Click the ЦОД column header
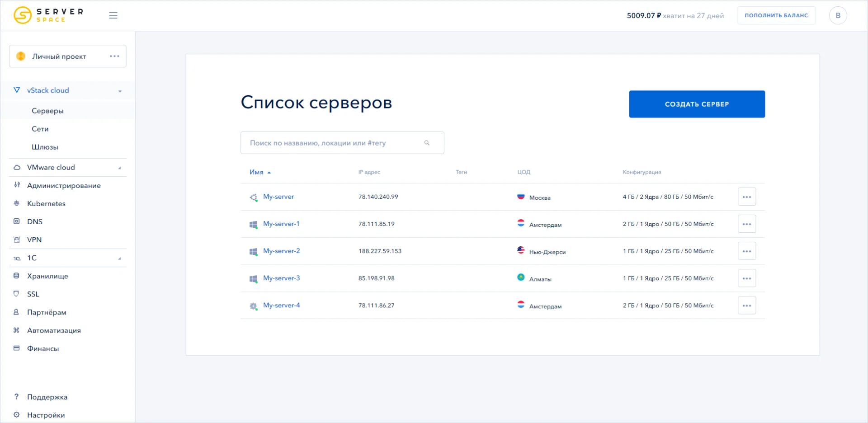Image resolution: width=868 pixels, height=423 pixels. [x=524, y=172]
